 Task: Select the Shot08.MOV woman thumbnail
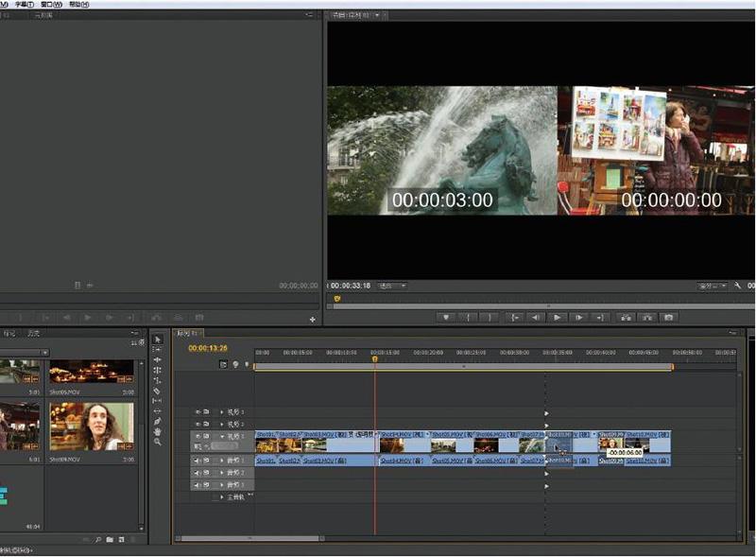point(92,426)
